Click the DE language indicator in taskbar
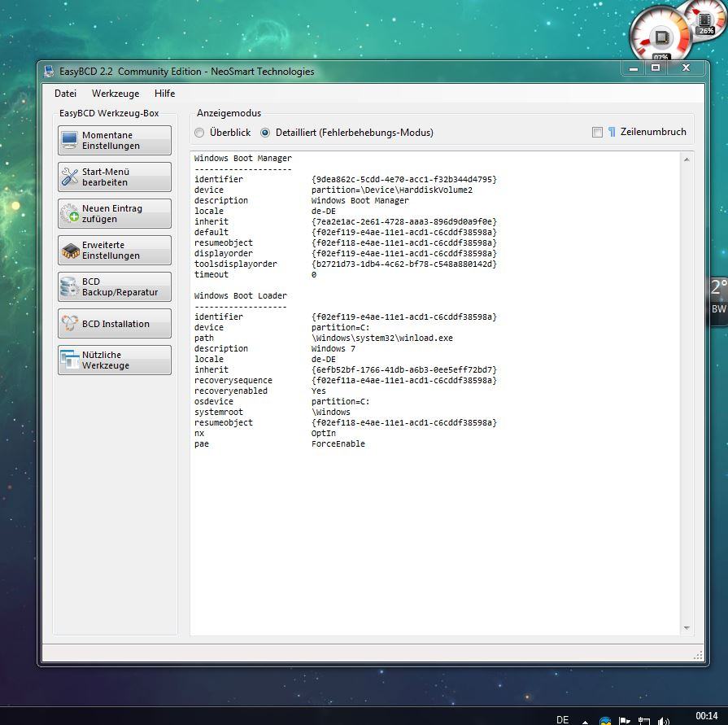This screenshot has height=725, width=728. (562, 719)
